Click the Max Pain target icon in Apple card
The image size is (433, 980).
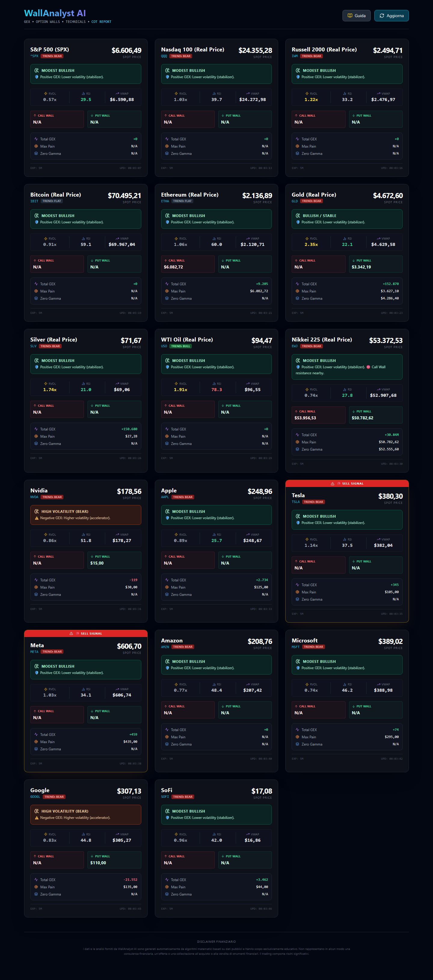tap(167, 587)
